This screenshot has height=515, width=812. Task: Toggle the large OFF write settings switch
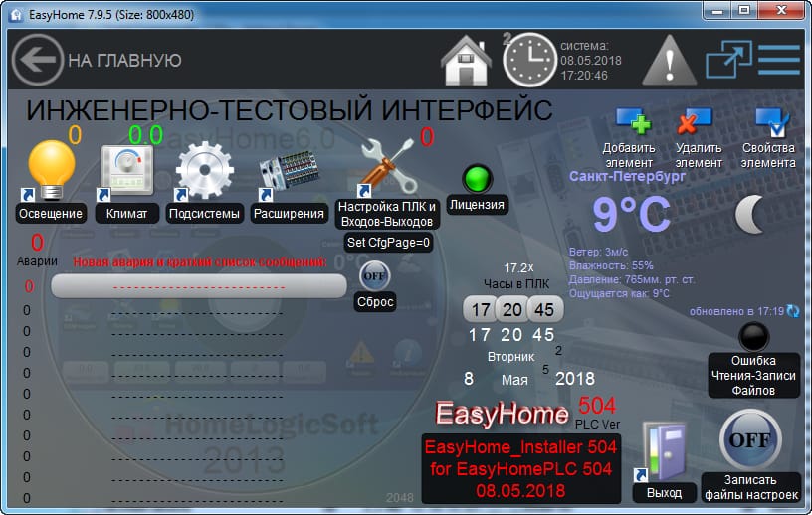(x=750, y=440)
